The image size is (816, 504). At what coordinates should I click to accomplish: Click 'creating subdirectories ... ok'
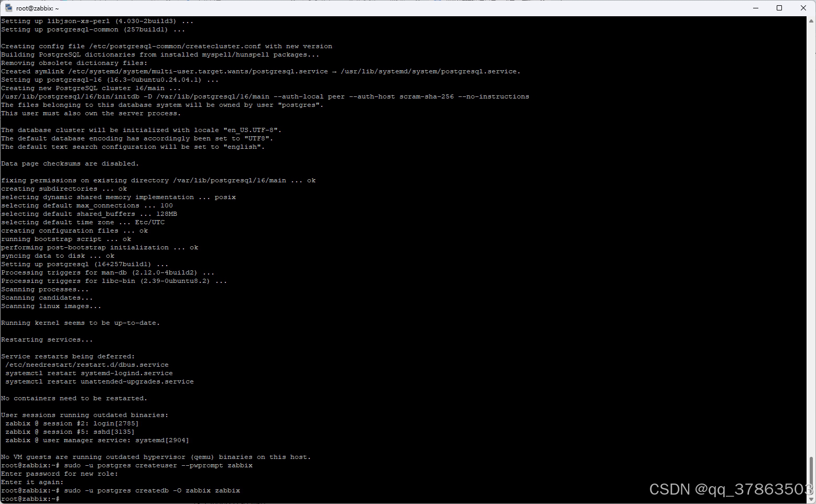(64, 189)
